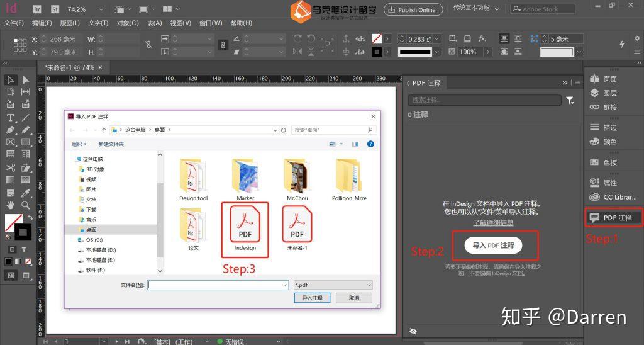This screenshot has height=345, width=644.
Task: Select the Direct Selection tool
Action: [25, 80]
